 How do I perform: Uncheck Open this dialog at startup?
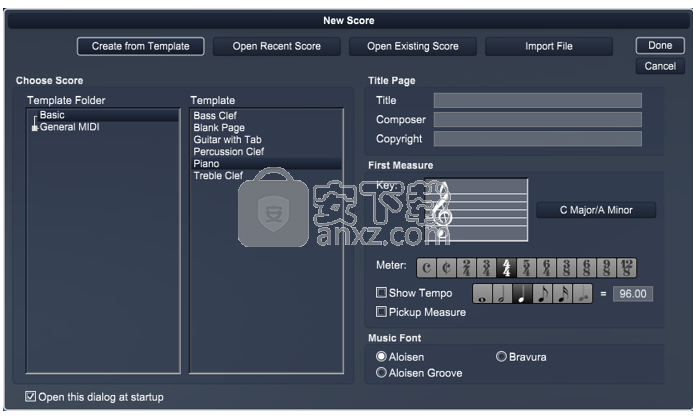(x=30, y=396)
